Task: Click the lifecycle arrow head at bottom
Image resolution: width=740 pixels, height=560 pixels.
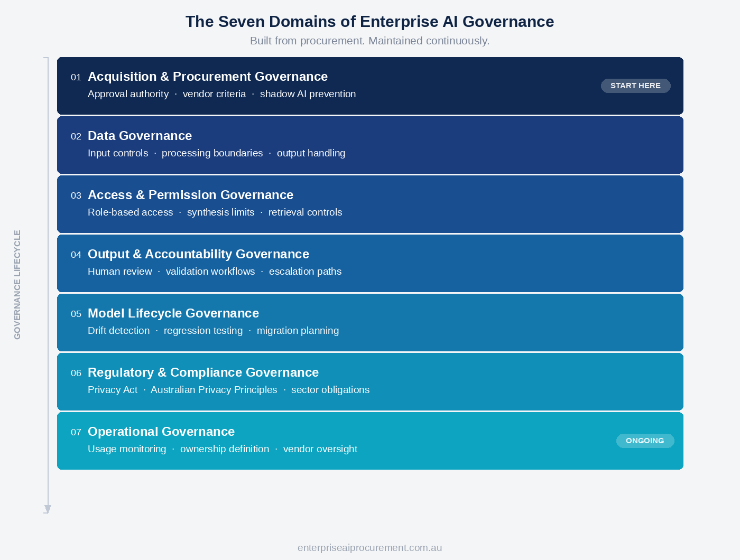Action: (x=48, y=509)
